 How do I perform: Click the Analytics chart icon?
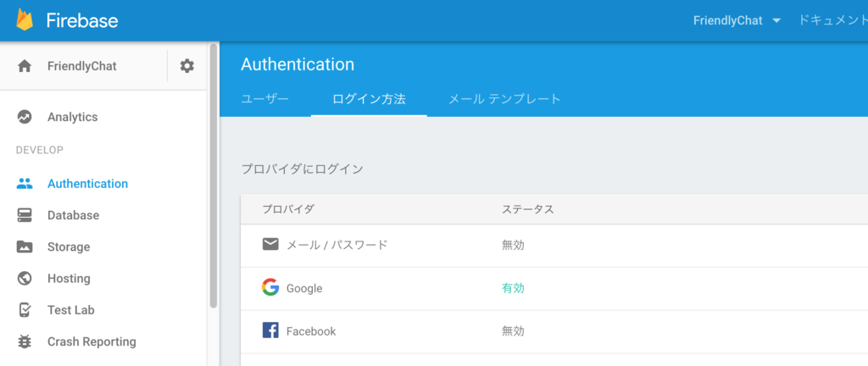(x=25, y=117)
